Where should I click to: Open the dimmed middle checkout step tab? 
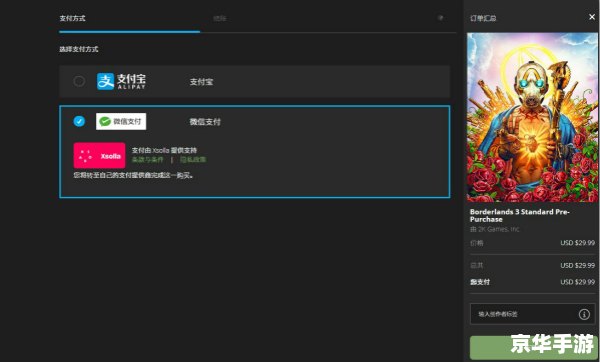click(220, 18)
